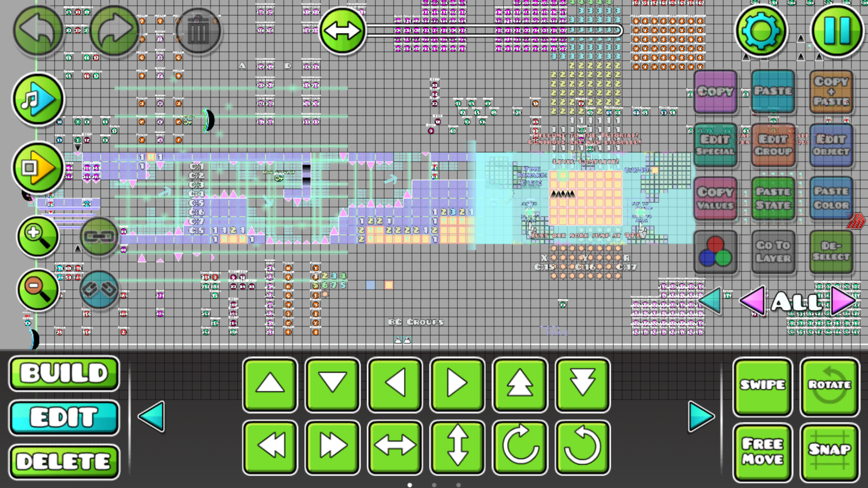Move object down by big step
The height and width of the screenshot is (488, 868).
tap(582, 384)
